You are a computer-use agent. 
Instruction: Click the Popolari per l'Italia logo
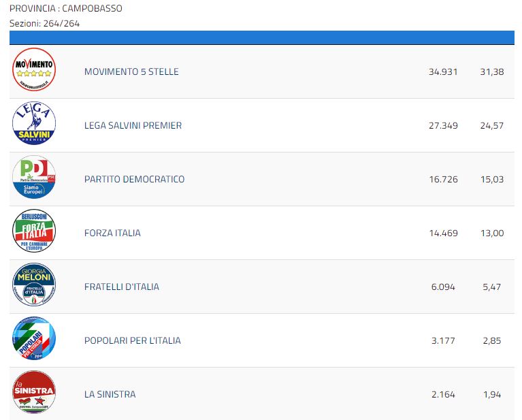click(34, 338)
